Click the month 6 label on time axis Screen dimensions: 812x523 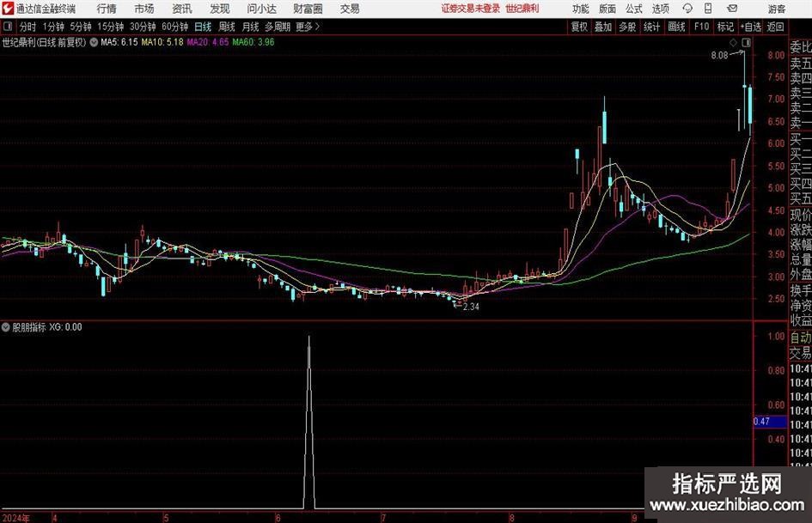(x=278, y=518)
